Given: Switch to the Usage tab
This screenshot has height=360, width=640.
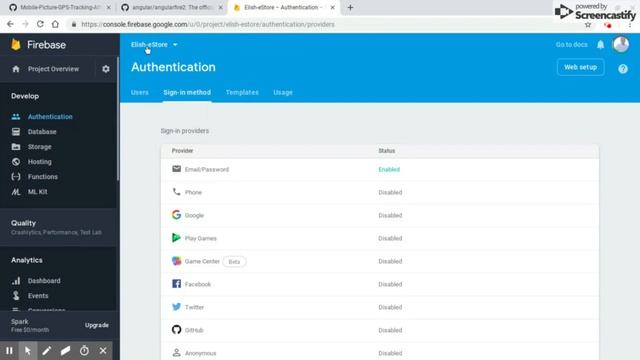Looking at the screenshot, I should click(x=283, y=92).
